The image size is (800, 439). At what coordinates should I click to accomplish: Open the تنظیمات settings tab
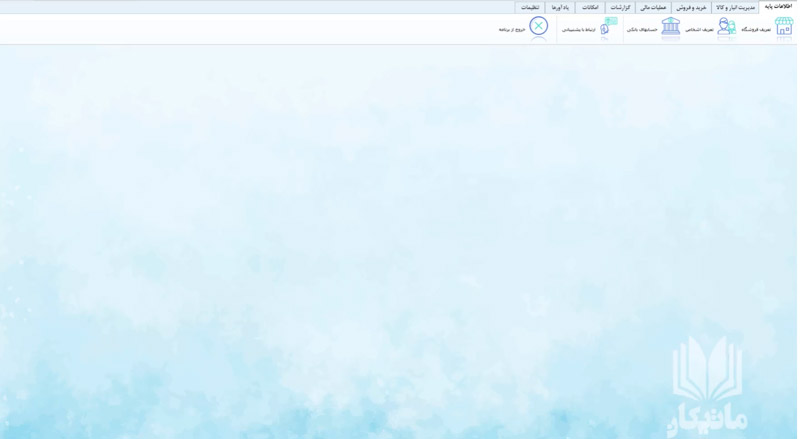[x=530, y=7]
